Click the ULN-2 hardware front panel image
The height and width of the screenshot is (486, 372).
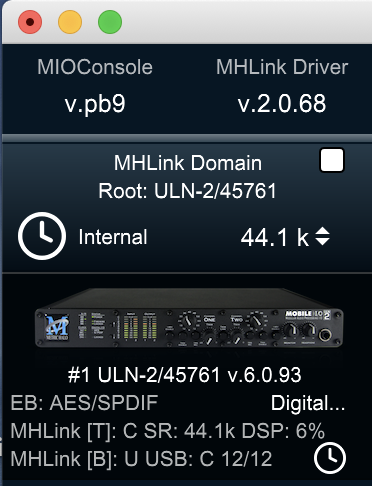(x=189, y=318)
